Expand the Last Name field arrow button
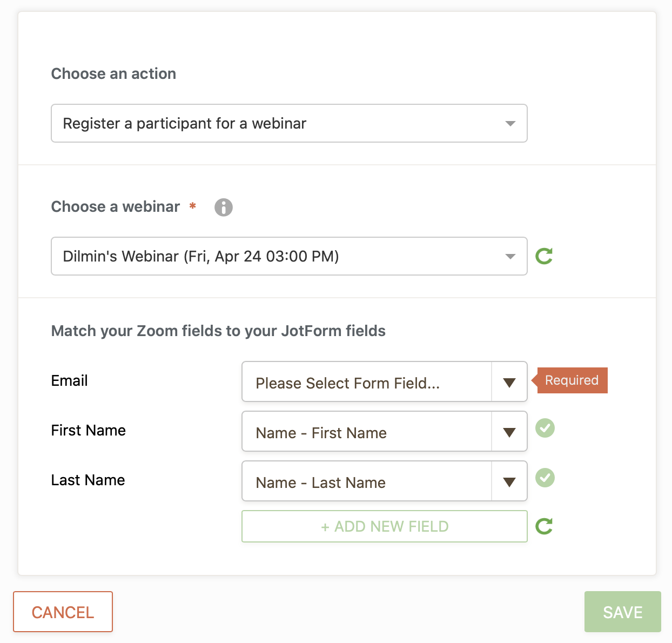This screenshot has width=672, height=643. coord(509,482)
